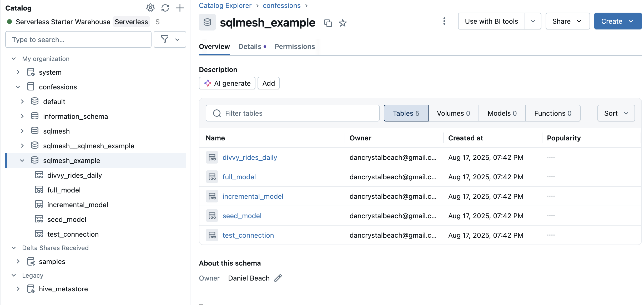Open Catalog settings gear icon
This screenshot has width=644, height=305.
(150, 8)
